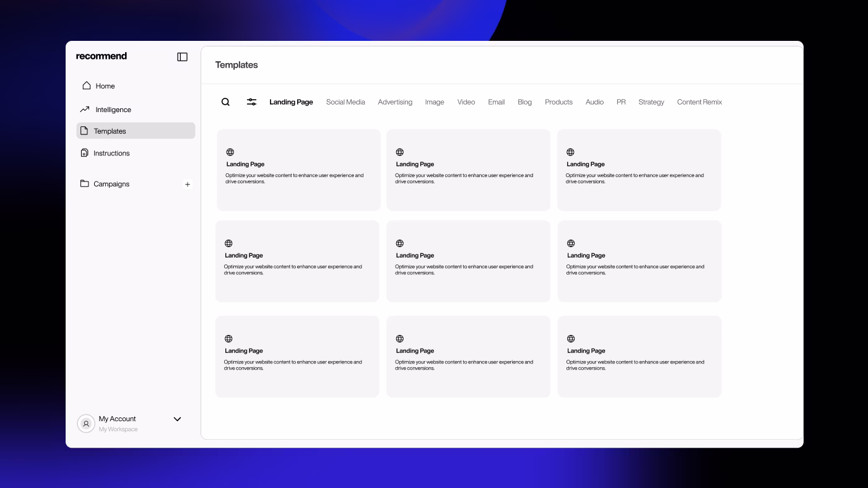Click the My Account avatar icon
868x488 pixels.
86,424
